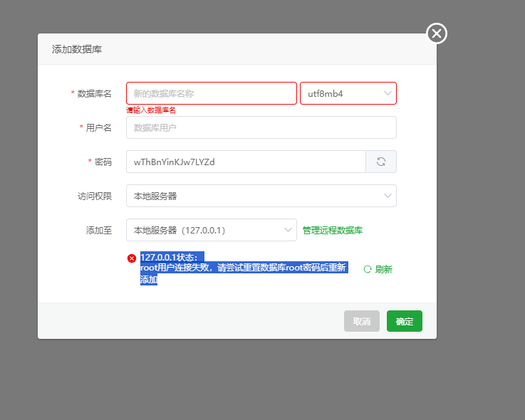Click the red error status icon
Viewport: 525px width, 420px height.
pos(132,258)
